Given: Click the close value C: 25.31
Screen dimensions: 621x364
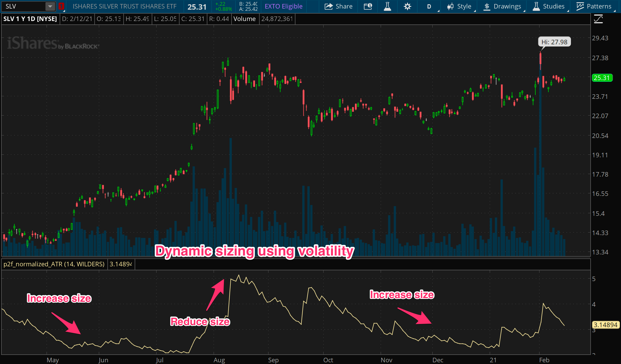Looking at the screenshot, I should (x=193, y=19).
